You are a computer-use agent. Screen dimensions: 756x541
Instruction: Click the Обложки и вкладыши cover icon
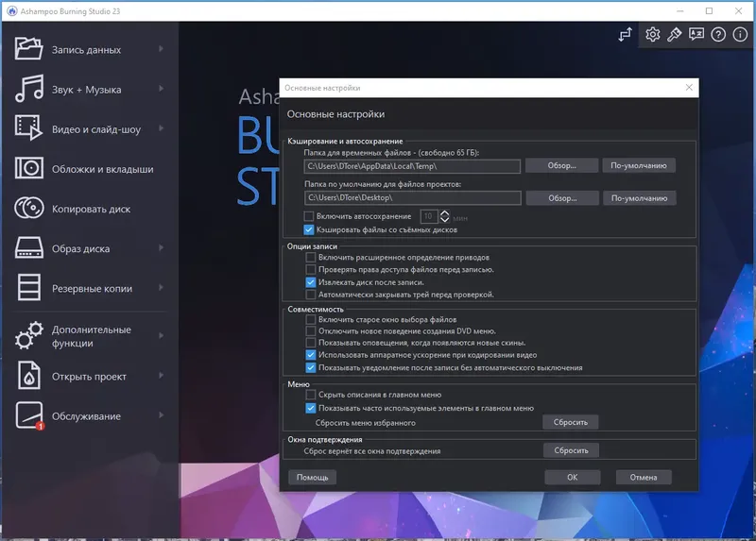[x=29, y=168]
